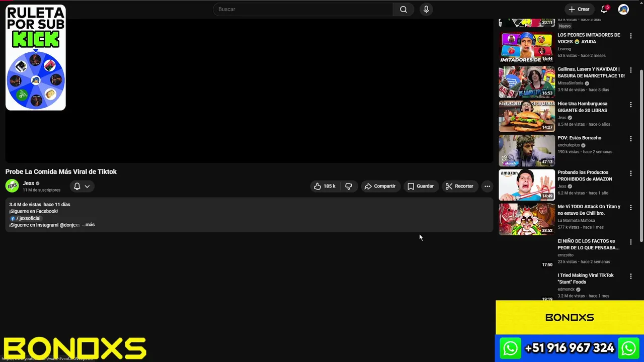The width and height of the screenshot is (644, 362).
Task: Open options for Me Vi TODO Attack On Titan
Action: tap(630, 207)
